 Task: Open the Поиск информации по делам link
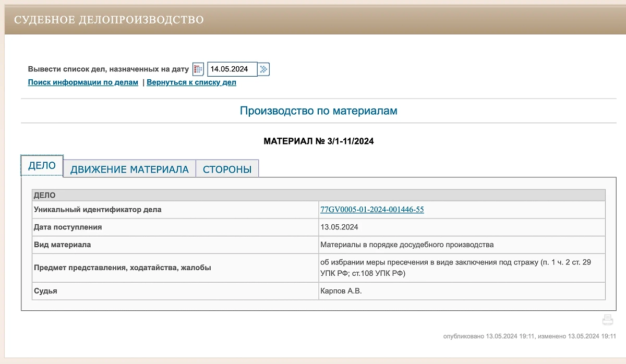[82, 82]
